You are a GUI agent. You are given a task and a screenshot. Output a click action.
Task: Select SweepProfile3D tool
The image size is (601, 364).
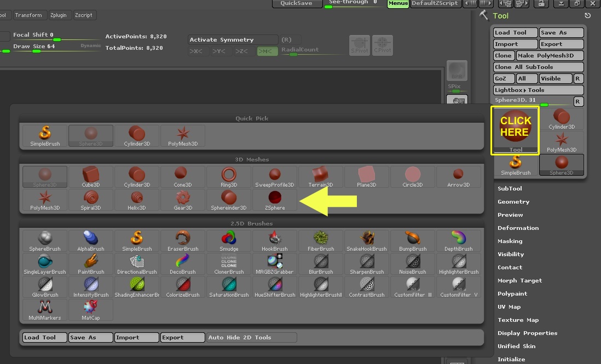(275, 177)
